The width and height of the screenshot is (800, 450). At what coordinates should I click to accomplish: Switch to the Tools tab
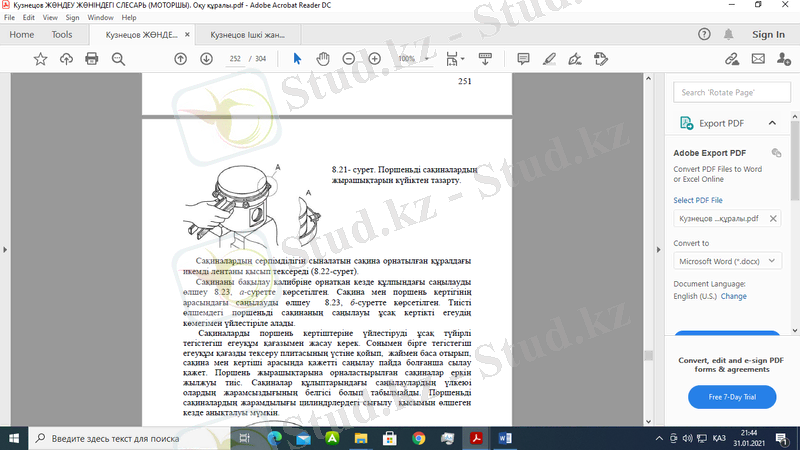[62, 34]
